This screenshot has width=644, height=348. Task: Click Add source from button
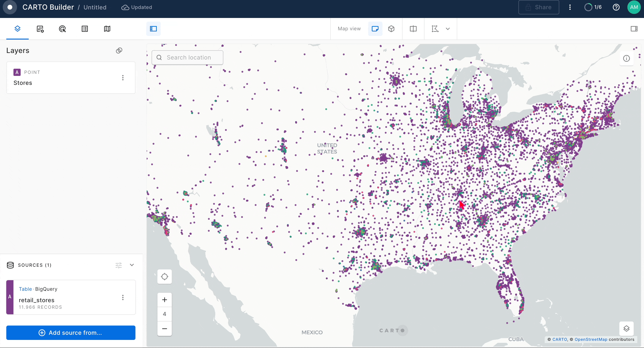coord(71,333)
